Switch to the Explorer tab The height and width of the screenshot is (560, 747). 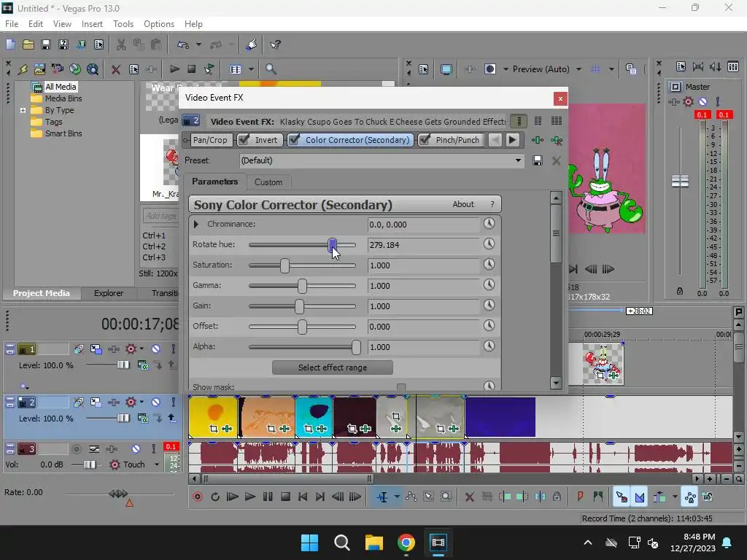click(x=109, y=293)
